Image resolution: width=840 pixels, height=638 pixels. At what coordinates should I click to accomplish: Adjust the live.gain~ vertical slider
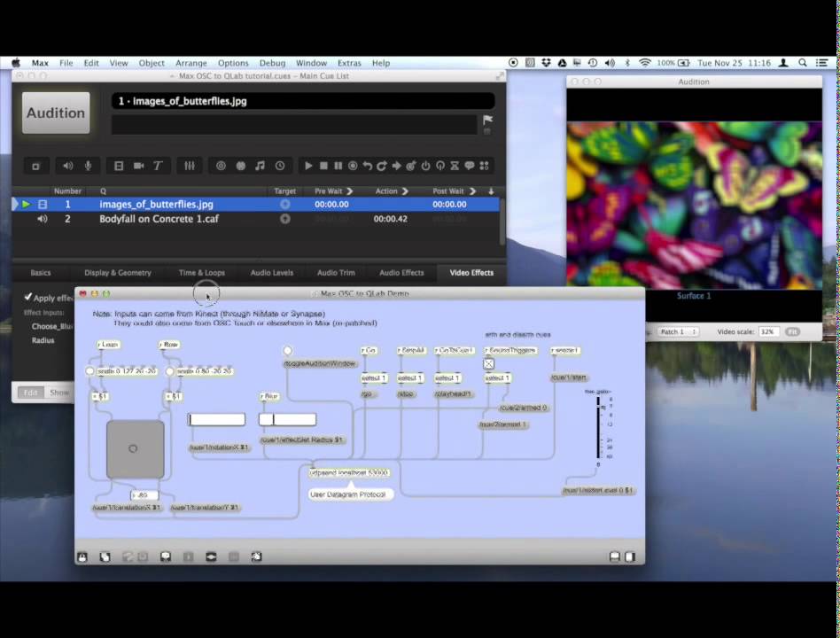pyautogui.click(x=598, y=428)
